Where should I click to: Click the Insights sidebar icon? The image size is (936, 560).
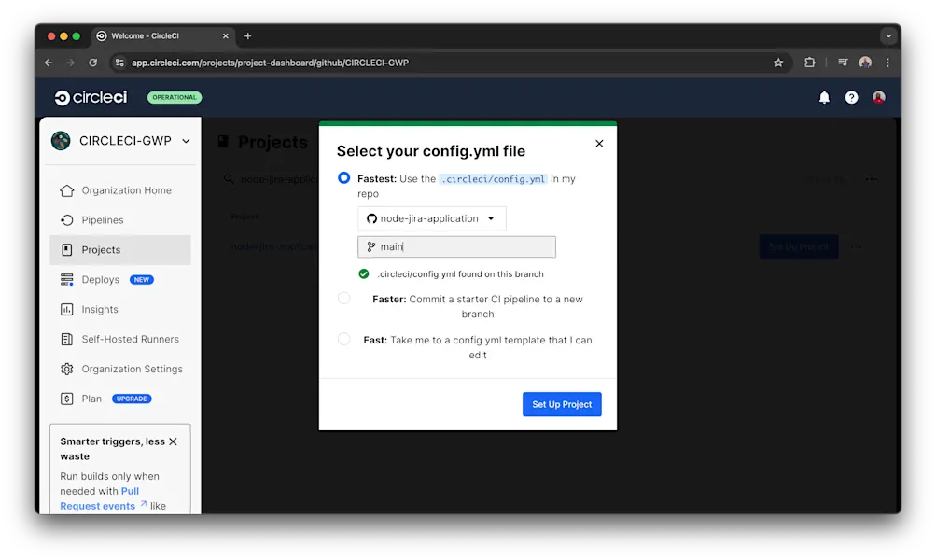[66, 309]
